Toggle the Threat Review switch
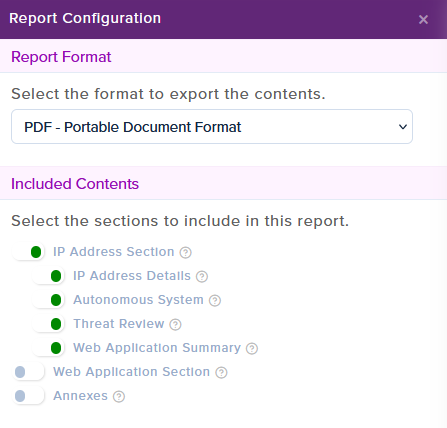The width and height of the screenshot is (447, 428). pos(48,324)
